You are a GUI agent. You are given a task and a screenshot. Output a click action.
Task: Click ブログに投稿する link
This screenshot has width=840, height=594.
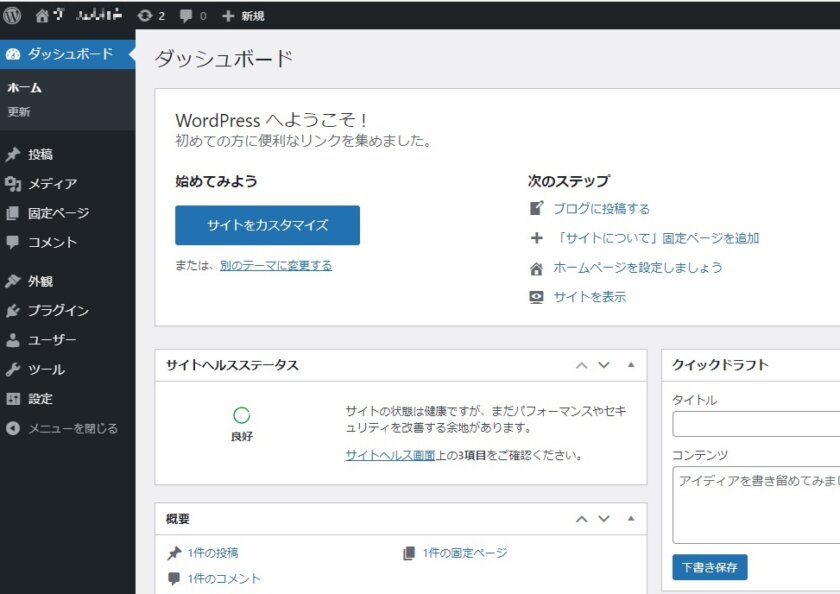point(601,209)
